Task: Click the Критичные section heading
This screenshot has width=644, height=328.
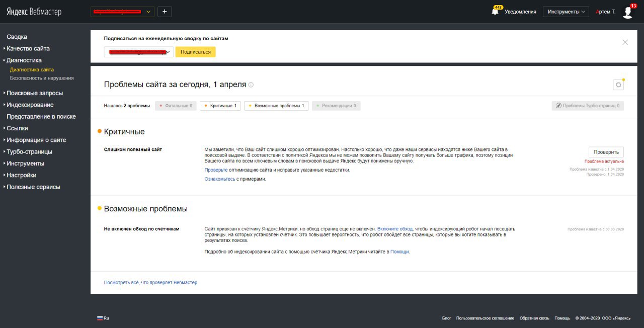Action: tap(124, 132)
